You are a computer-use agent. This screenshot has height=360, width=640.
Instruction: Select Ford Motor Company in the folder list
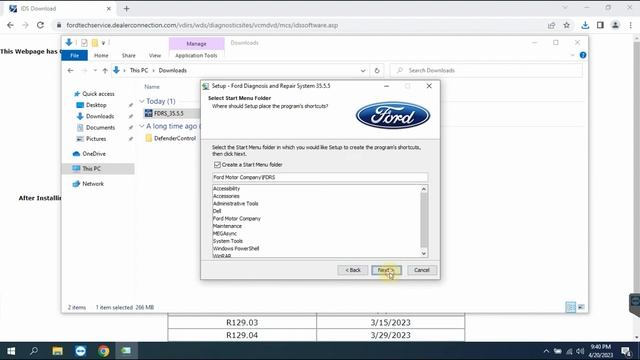(237, 218)
